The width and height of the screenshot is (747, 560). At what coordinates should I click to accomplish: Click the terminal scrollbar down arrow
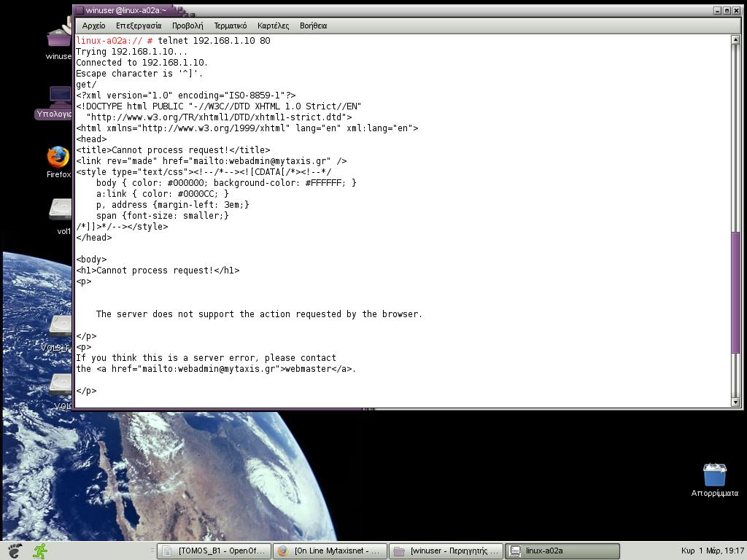pos(735,402)
